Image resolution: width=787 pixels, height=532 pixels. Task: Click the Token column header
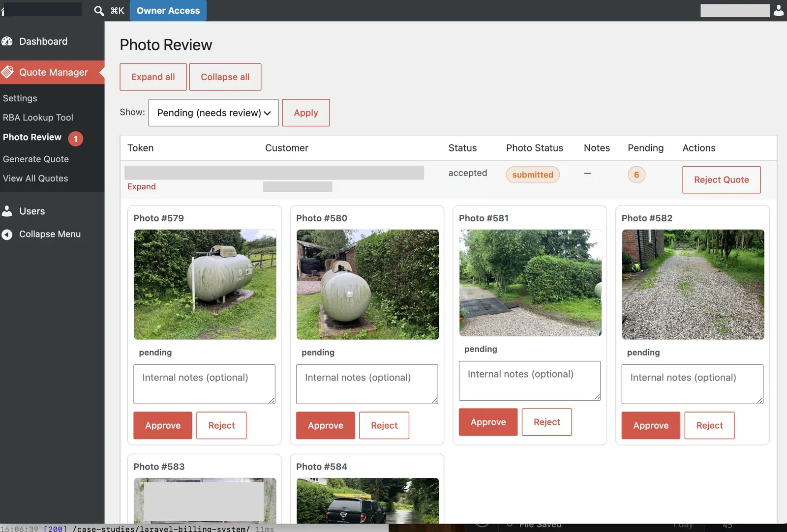point(141,148)
